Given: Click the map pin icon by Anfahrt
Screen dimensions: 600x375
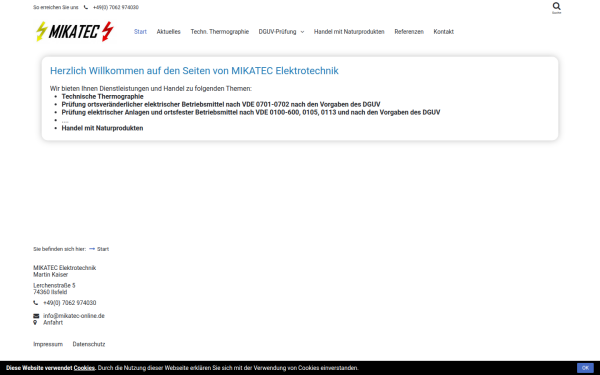Looking at the screenshot, I should (x=35, y=323).
